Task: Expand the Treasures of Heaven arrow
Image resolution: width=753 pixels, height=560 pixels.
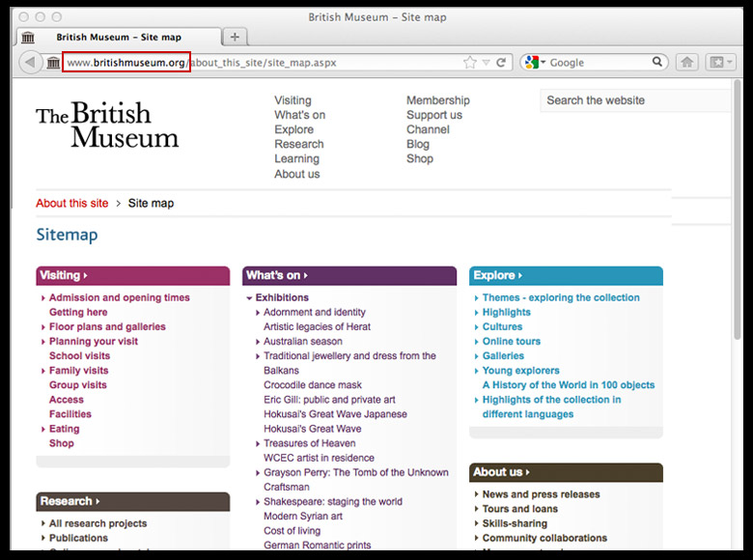Action: (258, 444)
